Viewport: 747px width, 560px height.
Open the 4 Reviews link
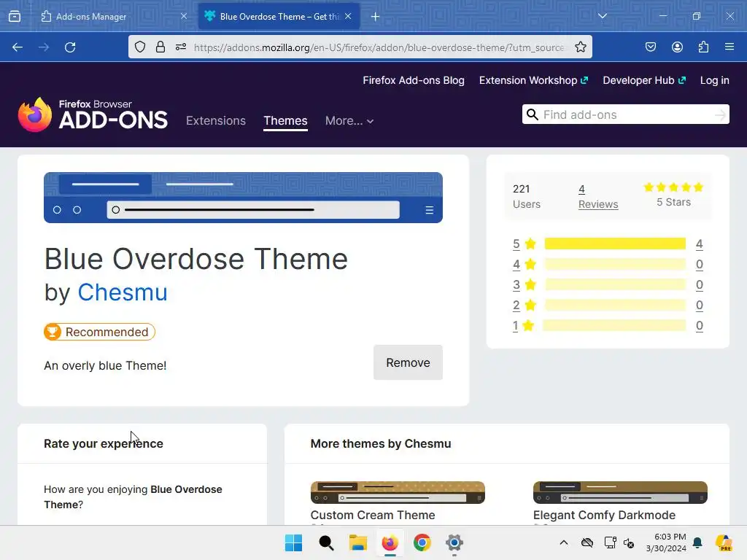click(598, 196)
